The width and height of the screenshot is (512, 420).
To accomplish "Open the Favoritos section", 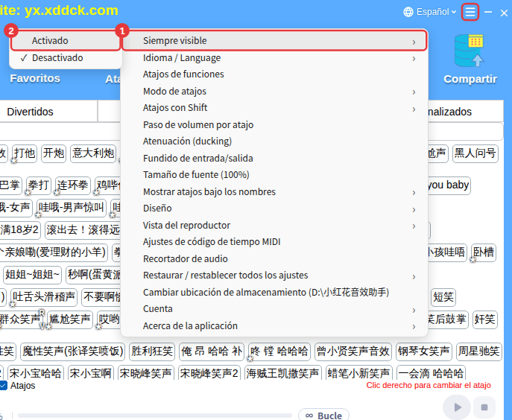I will coord(35,79).
